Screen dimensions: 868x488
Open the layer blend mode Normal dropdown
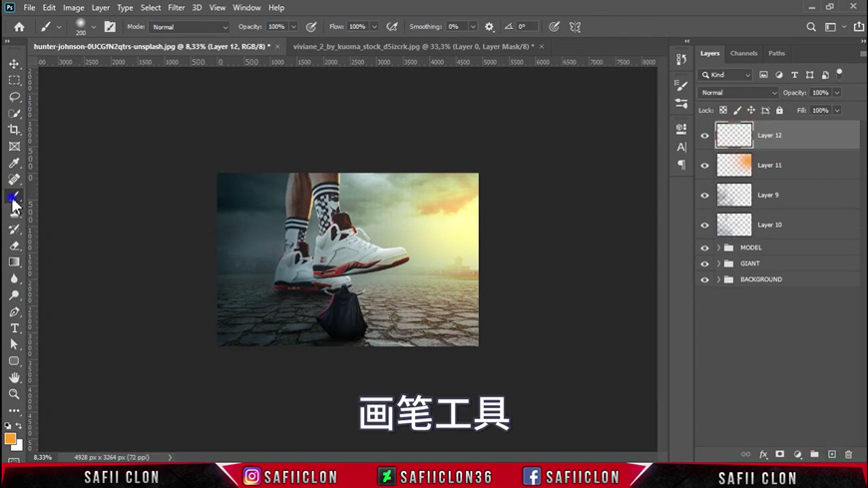tap(738, 93)
